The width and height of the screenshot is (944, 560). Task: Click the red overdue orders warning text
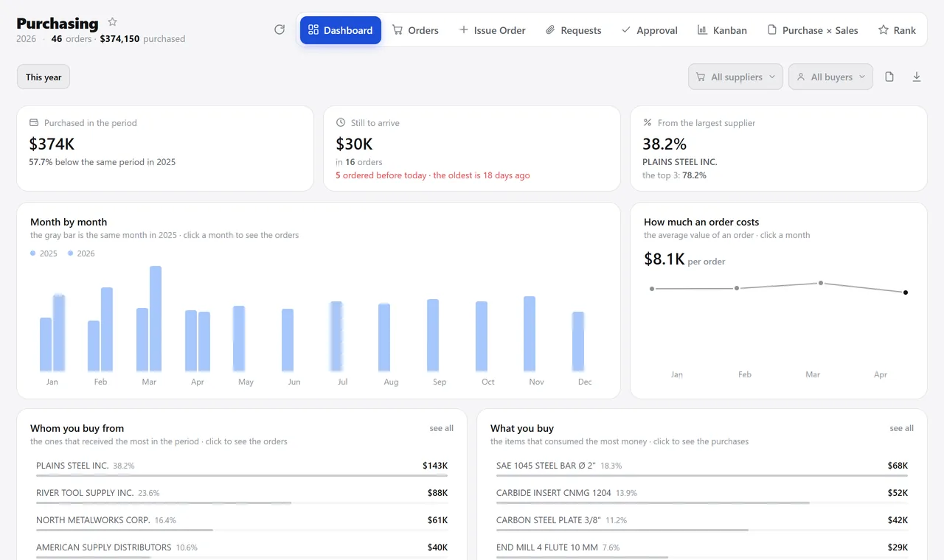433,175
